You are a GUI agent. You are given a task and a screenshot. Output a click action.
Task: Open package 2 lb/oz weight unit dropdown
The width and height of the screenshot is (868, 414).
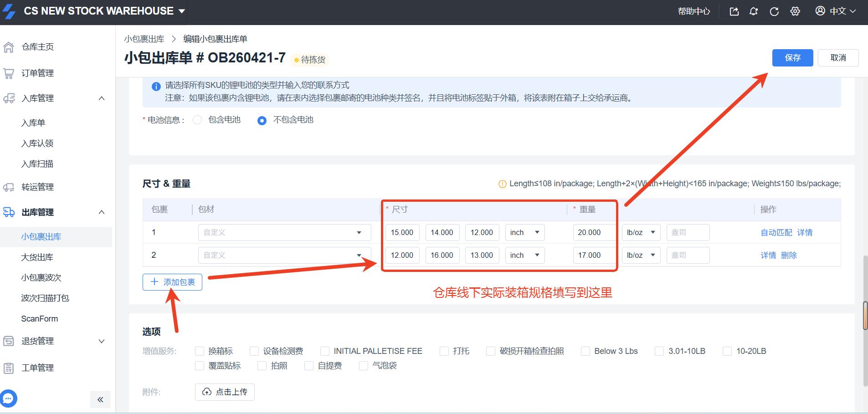[x=641, y=256]
